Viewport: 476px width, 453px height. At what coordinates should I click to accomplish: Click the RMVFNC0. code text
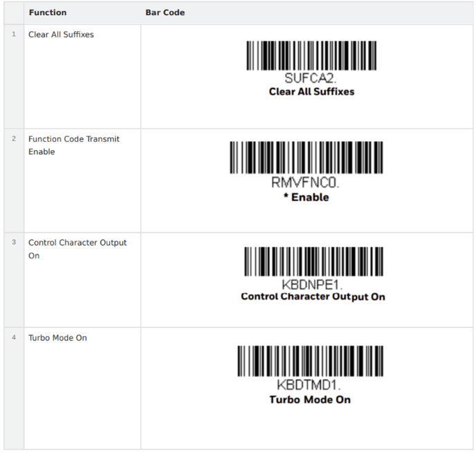[x=306, y=184]
